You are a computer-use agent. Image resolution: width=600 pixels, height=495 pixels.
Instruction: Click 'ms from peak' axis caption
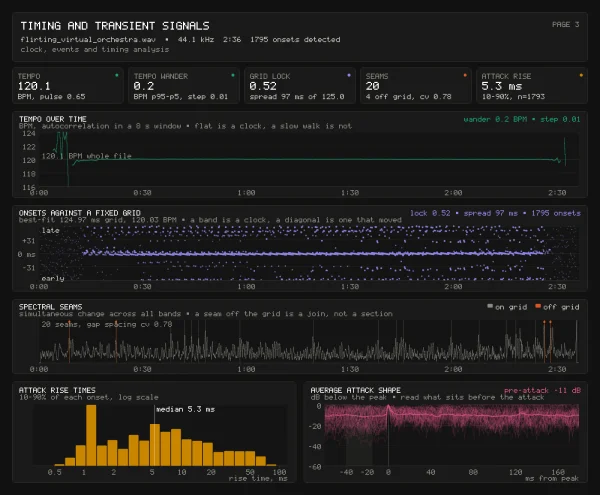tap(552, 479)
